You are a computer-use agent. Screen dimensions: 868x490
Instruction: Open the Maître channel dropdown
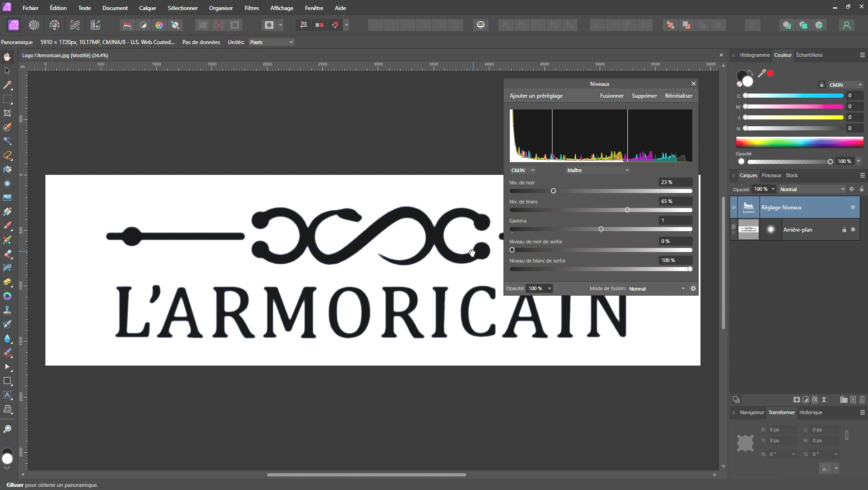[x=597, y=170]
